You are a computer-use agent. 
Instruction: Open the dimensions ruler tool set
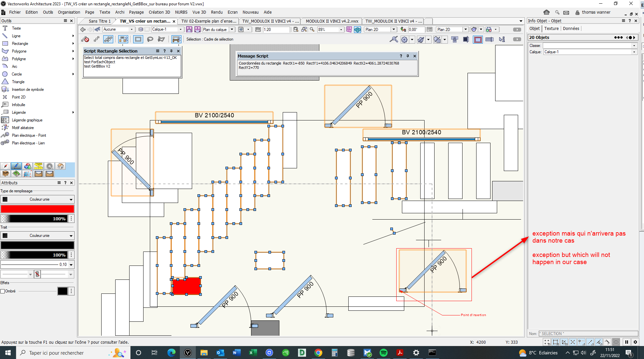[x=38, y=166]
